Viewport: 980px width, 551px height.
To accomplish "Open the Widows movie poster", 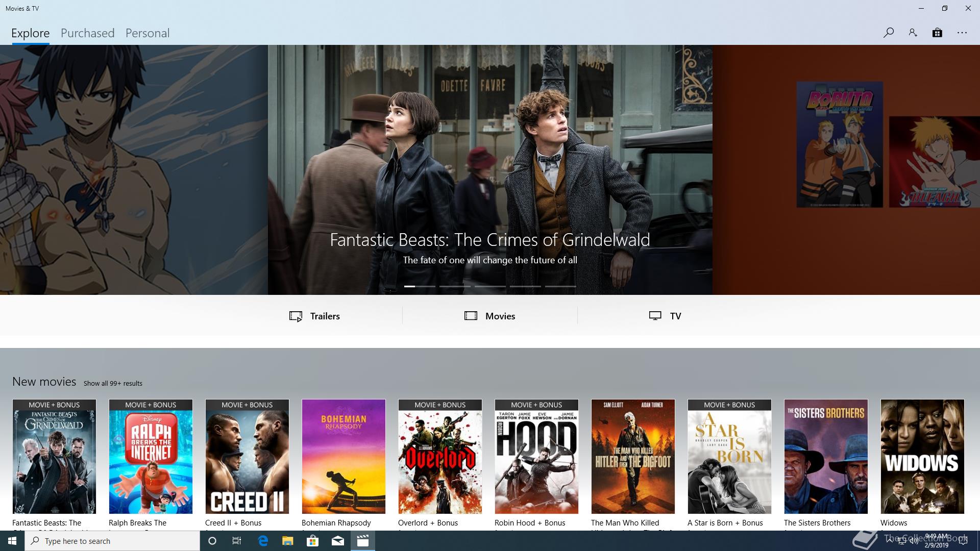I will point(922,457).
